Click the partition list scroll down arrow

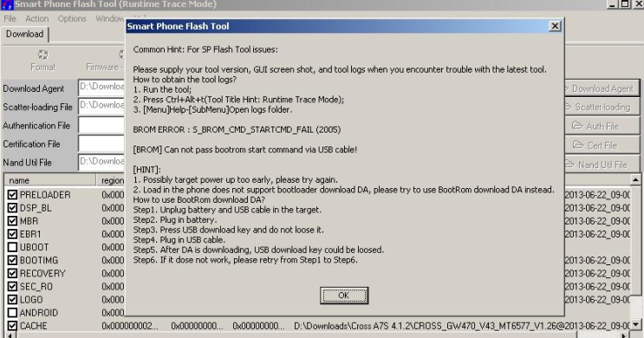[635, 324]
